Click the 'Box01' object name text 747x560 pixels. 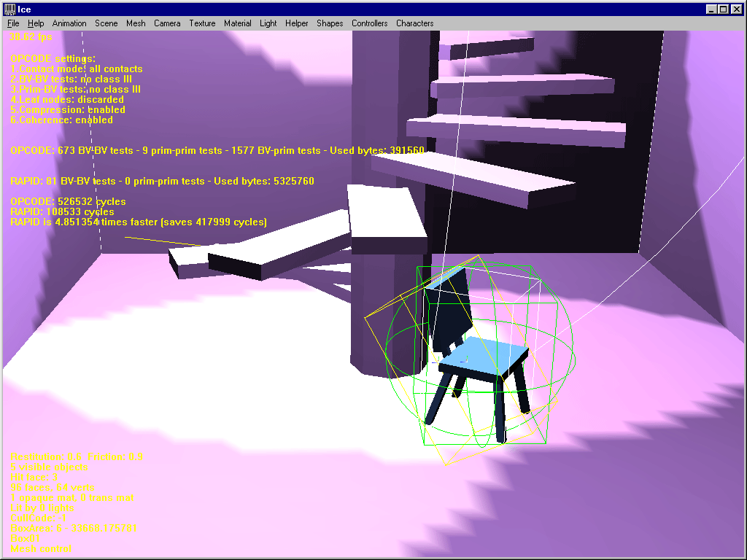pyautogui.click(x=26, y=539)
